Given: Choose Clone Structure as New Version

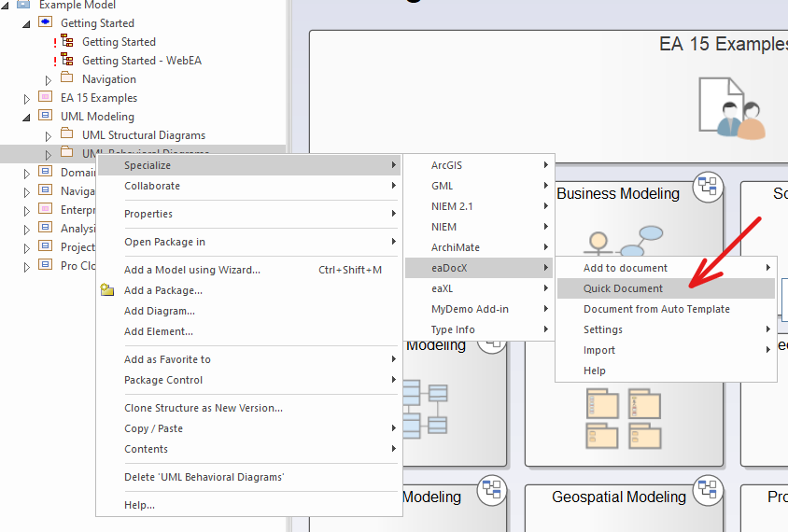Looking at the screenshot, I should pos(249,409).
